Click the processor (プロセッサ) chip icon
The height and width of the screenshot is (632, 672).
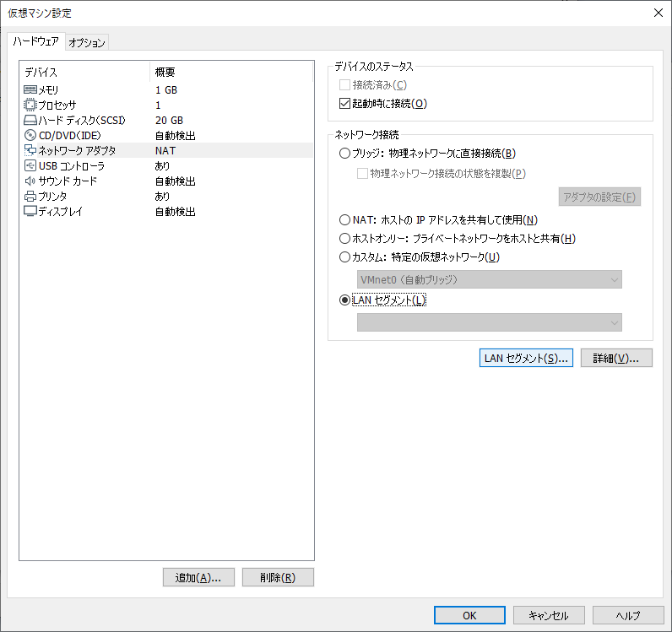[30, 105]
